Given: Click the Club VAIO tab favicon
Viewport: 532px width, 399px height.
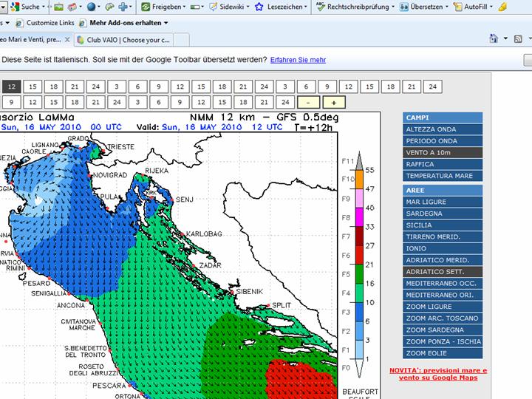Looking at the screenshot, I should [x=81, y=40].
